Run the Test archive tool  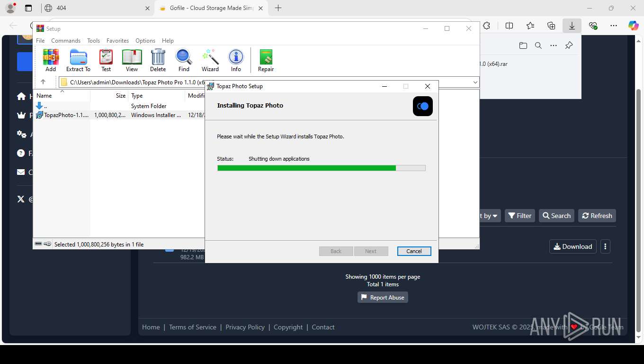(x=106, y=60)
